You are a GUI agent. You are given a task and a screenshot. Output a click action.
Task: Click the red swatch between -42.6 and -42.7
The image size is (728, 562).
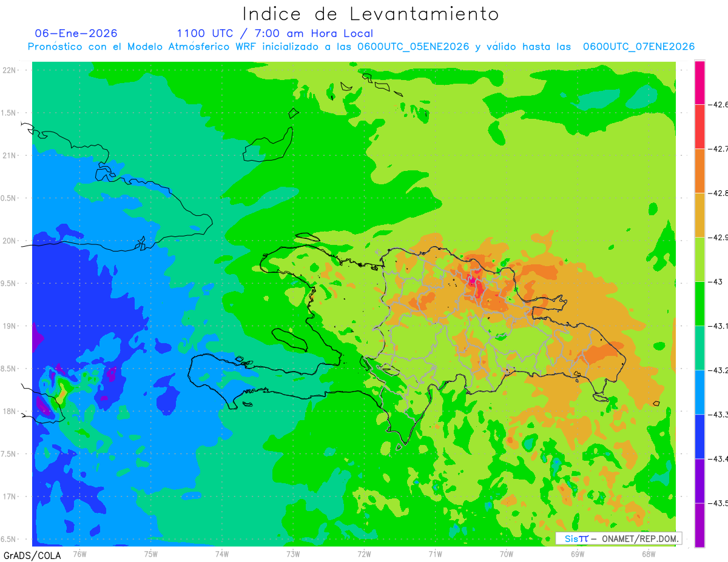[699, 127]
